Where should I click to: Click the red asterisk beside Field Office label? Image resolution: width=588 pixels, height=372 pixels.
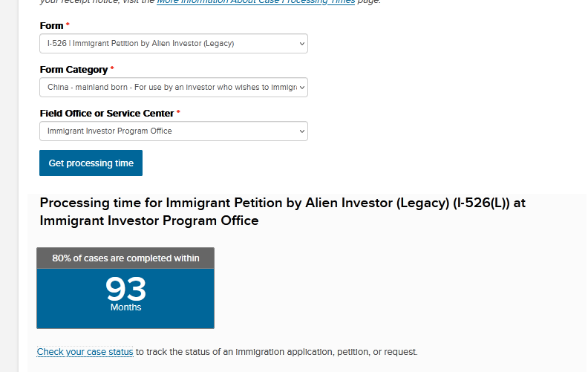[178, 114]
